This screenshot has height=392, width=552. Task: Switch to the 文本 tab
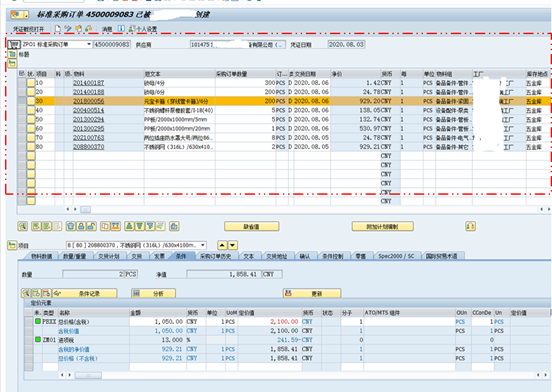point(249,256)
